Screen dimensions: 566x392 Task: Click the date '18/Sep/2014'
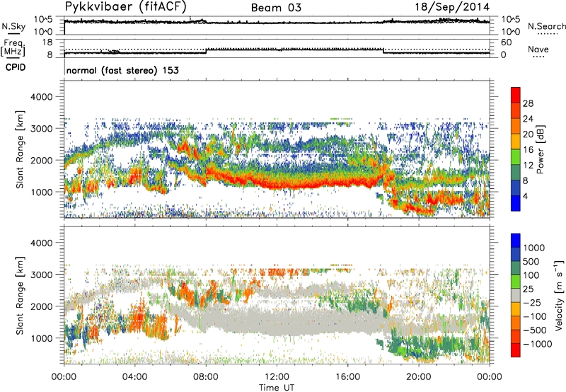click(x=452, y=7)
